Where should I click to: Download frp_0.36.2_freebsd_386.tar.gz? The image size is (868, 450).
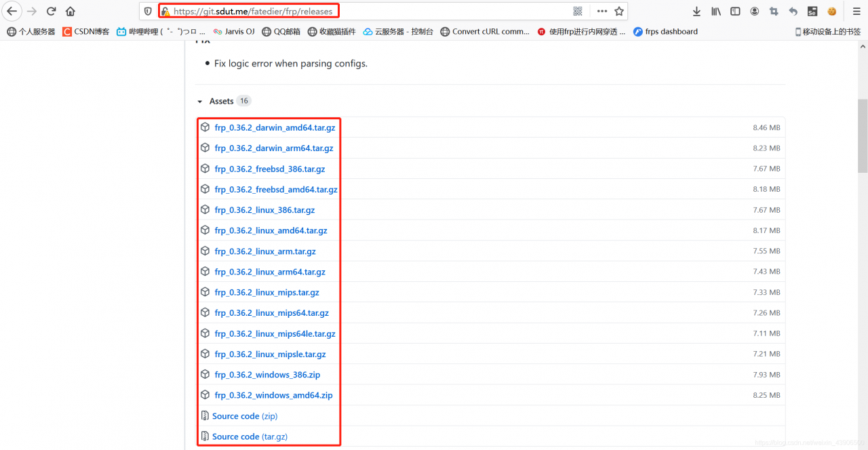pyautogui.click(x=270, y=169)
